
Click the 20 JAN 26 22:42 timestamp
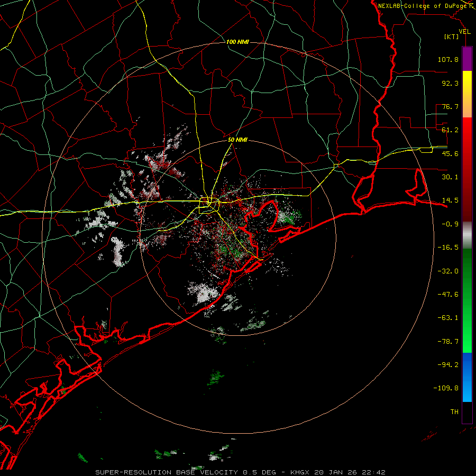click(351, 472)
